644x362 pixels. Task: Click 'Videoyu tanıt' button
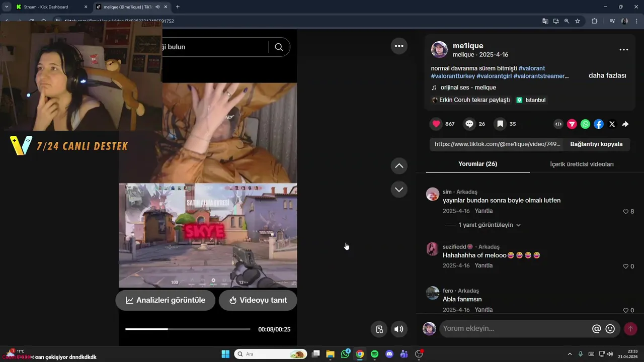coord(258,300)
